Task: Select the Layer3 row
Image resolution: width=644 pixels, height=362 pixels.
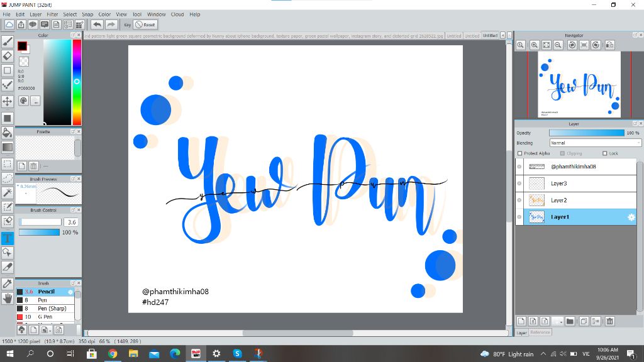Action: point(576,184)
